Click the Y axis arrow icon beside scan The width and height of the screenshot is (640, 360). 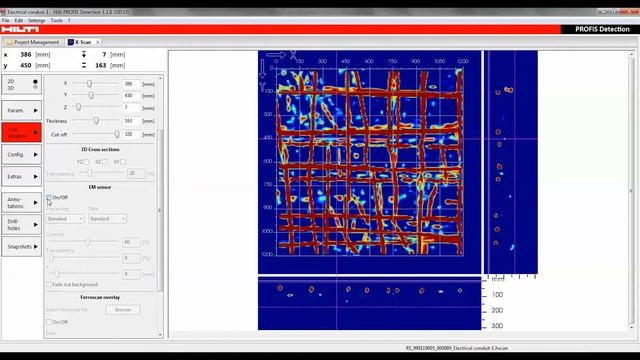point(262,68)
